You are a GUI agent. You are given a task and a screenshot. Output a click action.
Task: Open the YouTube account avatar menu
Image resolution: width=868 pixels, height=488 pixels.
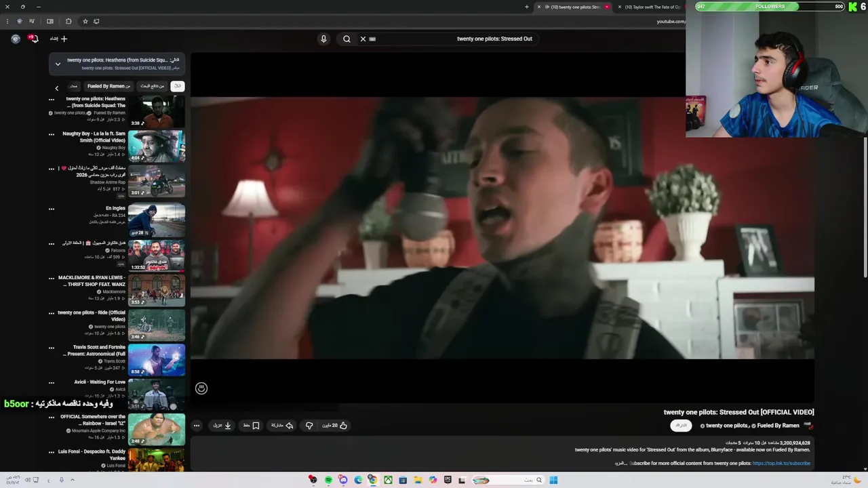[x=16, y=39]
